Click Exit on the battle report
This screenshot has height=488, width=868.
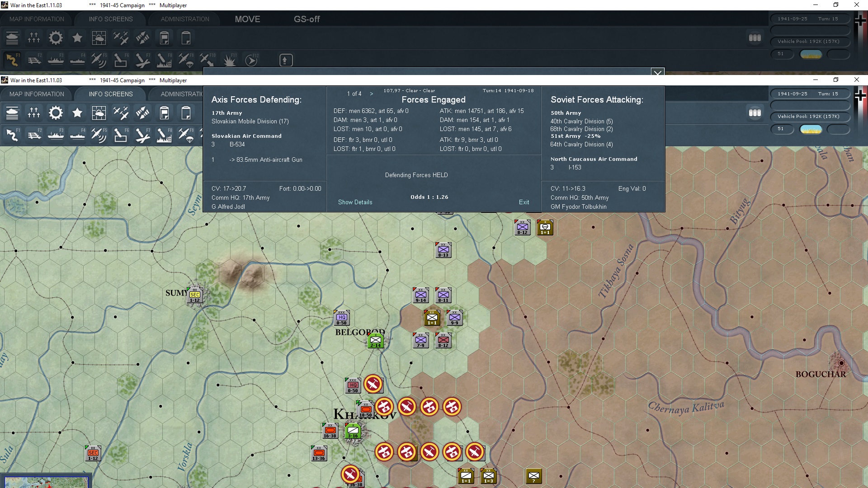point(524,202)
